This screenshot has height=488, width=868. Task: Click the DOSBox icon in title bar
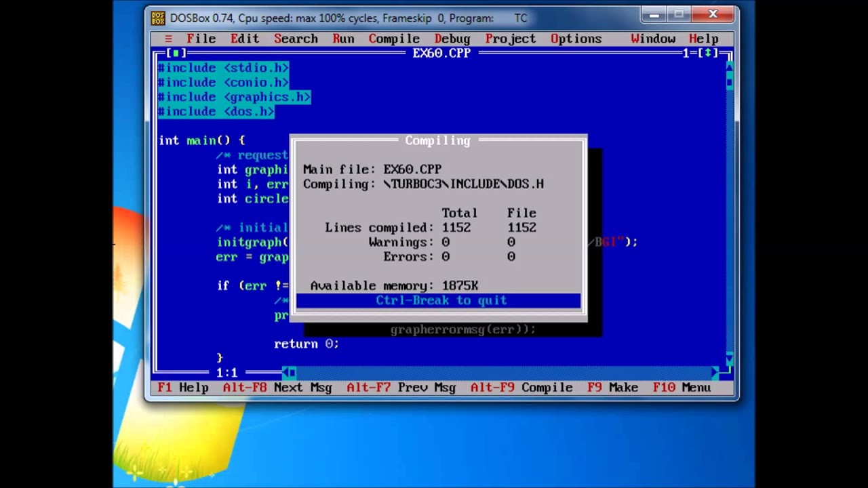click(x=158, y=18)
